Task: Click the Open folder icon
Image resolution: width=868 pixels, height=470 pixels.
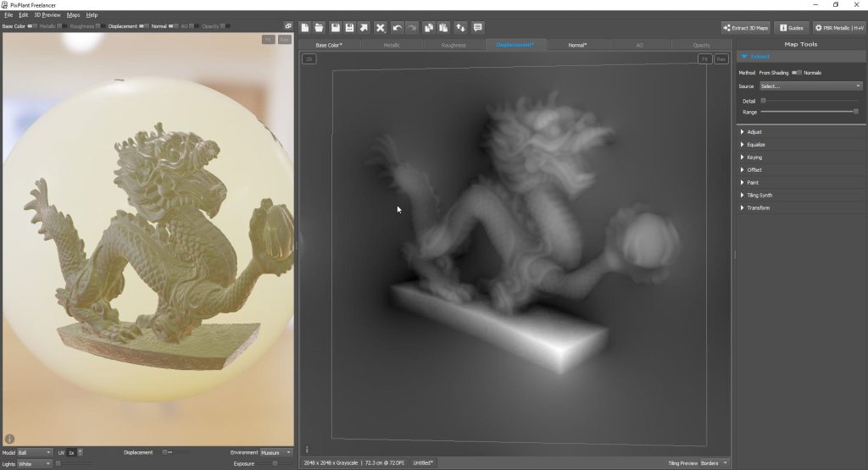Action: click(319, 28)
